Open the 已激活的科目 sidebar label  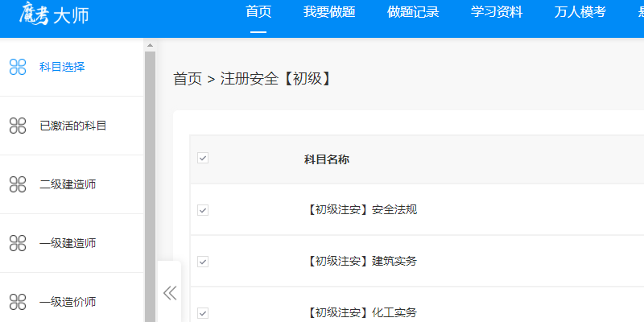point(73,126)
